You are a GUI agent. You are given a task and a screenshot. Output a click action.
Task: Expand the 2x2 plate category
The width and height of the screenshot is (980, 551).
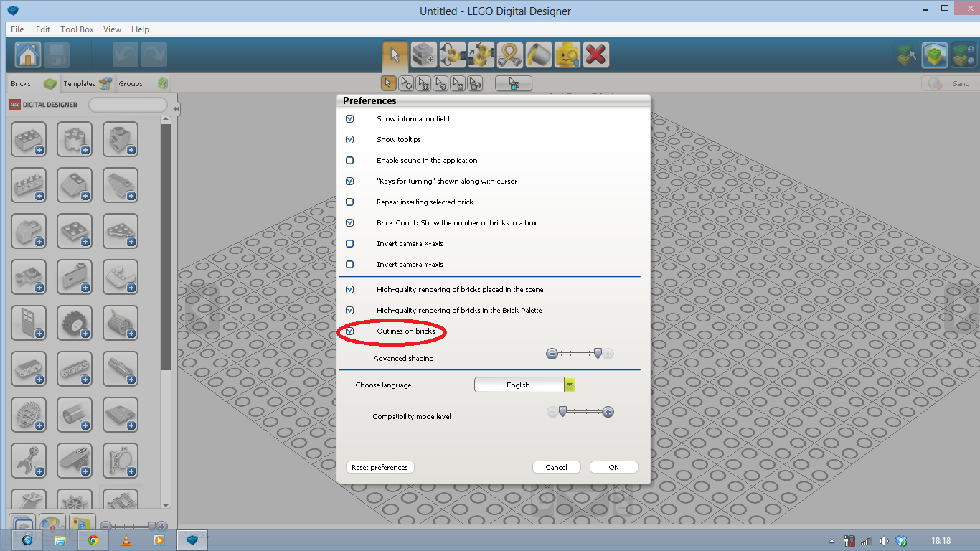[x=75, y=231]
